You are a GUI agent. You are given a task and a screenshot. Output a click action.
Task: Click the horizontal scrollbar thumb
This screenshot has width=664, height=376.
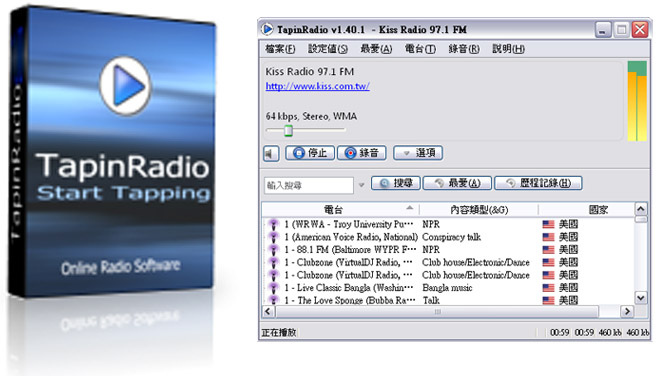(437, 312)
